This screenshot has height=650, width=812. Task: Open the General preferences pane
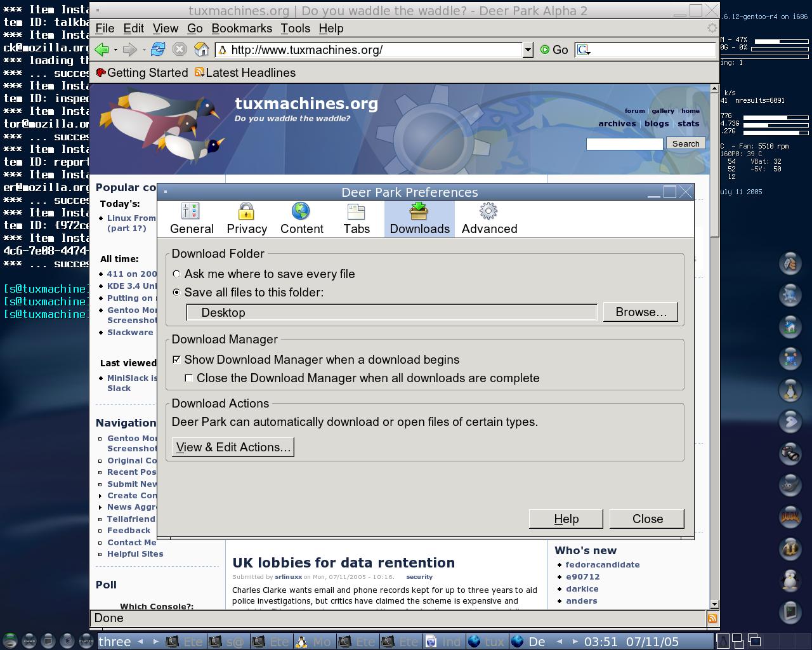click(x=192, y=219)
